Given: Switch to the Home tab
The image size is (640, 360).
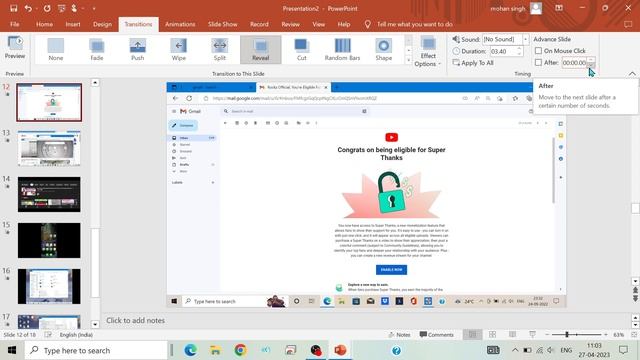Looking at the screenshot, I should (44, 24).
